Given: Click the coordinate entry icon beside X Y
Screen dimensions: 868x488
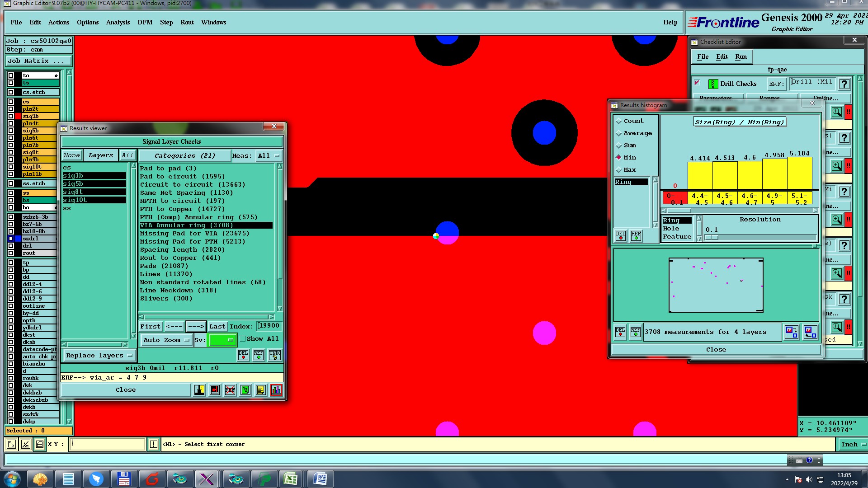Looking at the screenshot, I should coord(40,444).
